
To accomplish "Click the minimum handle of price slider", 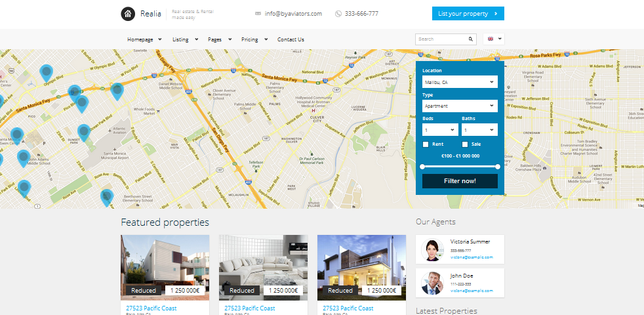I will [x=422, y=167].
